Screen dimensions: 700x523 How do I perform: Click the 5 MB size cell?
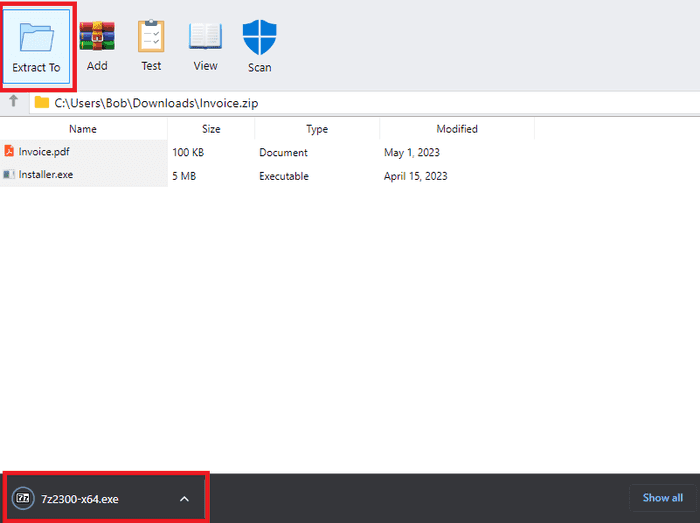184,176
